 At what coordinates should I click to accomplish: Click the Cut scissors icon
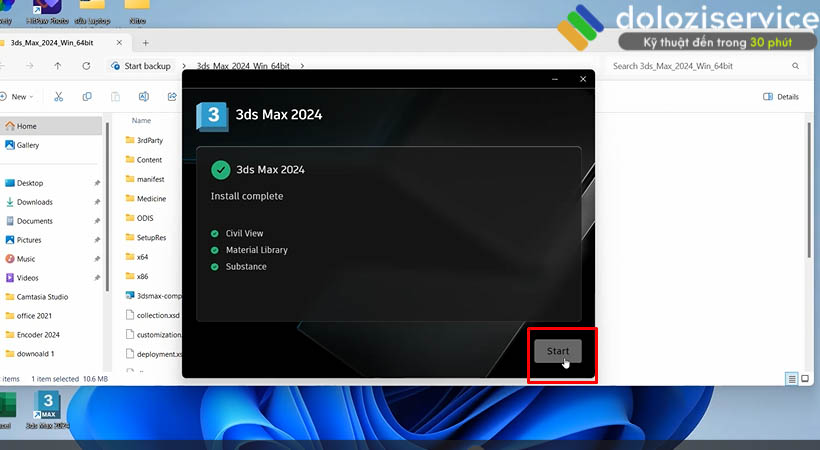click(59, 97)
